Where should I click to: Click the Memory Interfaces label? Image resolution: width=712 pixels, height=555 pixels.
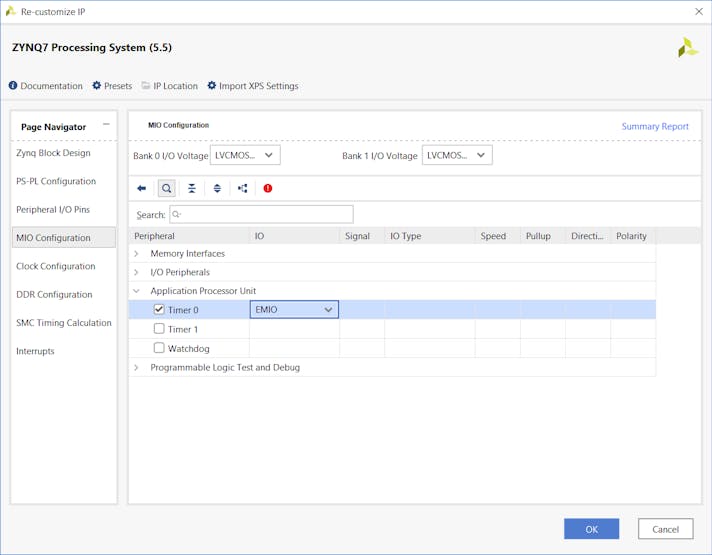coord(188,253)
